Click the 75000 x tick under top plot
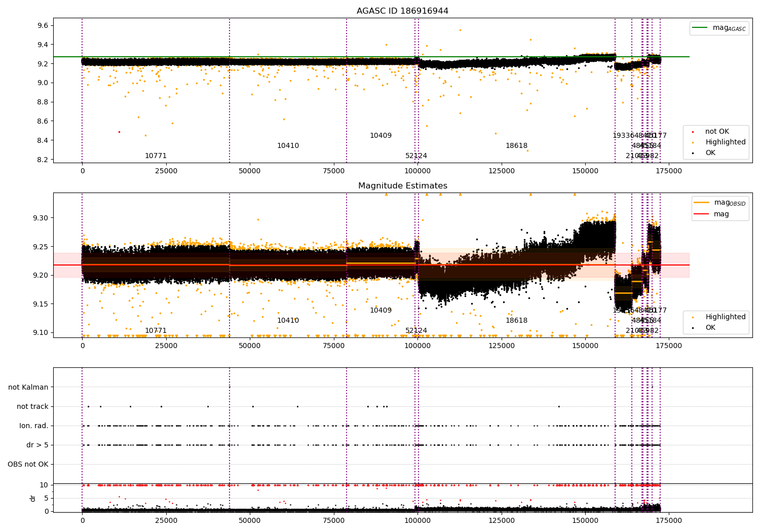The height and width of the screenshot is (532, 760). (333, 171)
